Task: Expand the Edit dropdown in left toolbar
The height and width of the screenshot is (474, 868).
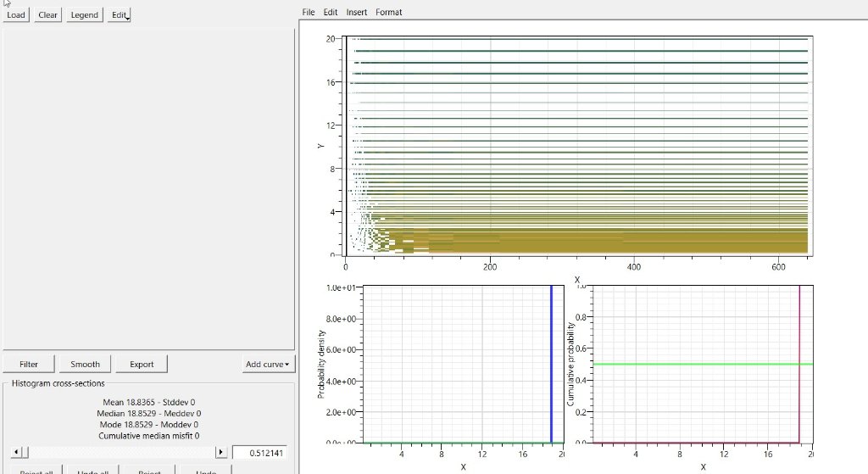Action: [120, 14]
